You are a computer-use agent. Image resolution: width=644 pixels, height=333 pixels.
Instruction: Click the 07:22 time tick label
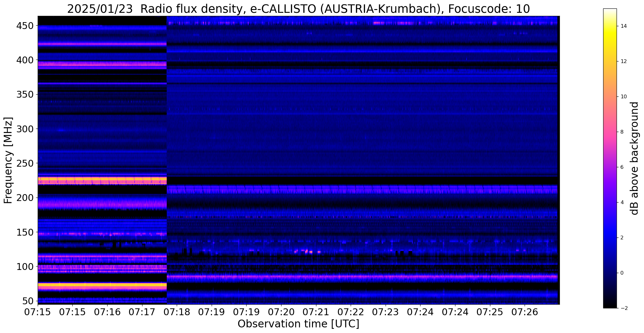click(351, 312)
